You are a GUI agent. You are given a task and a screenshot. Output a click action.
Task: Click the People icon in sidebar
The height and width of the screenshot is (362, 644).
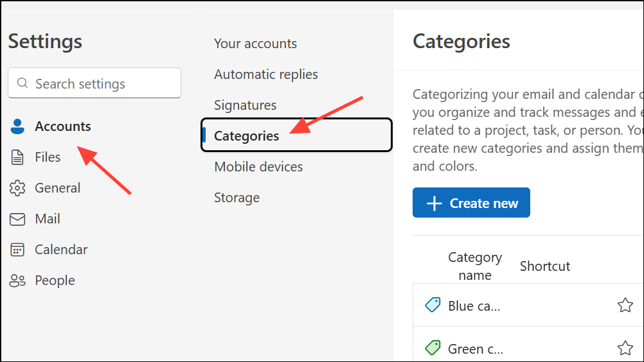coord(17,280)
